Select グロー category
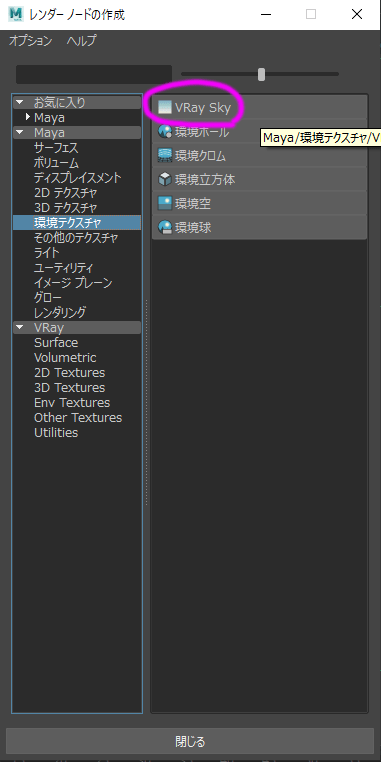The width and height of the screenshot is (381, 762). 47,297
